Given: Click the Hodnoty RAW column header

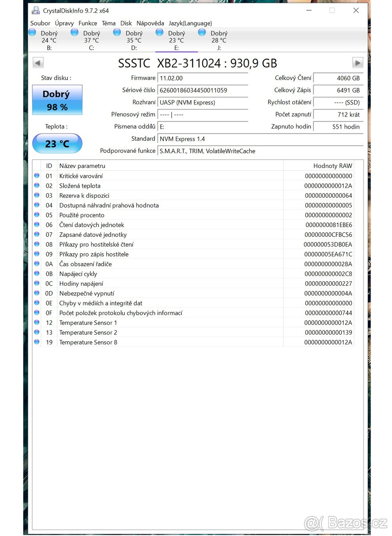Looking at the screenshot, I should pyautogui.click(x=319, y=166).
